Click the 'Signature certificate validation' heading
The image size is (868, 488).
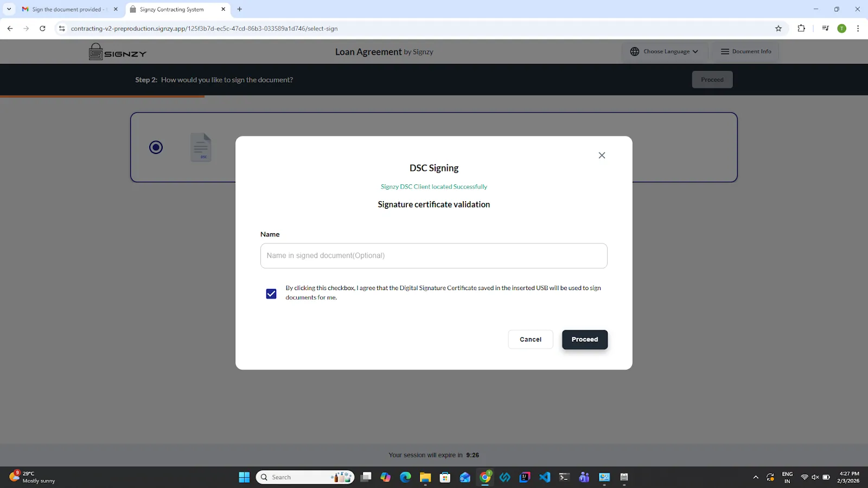tap(433, 204)
